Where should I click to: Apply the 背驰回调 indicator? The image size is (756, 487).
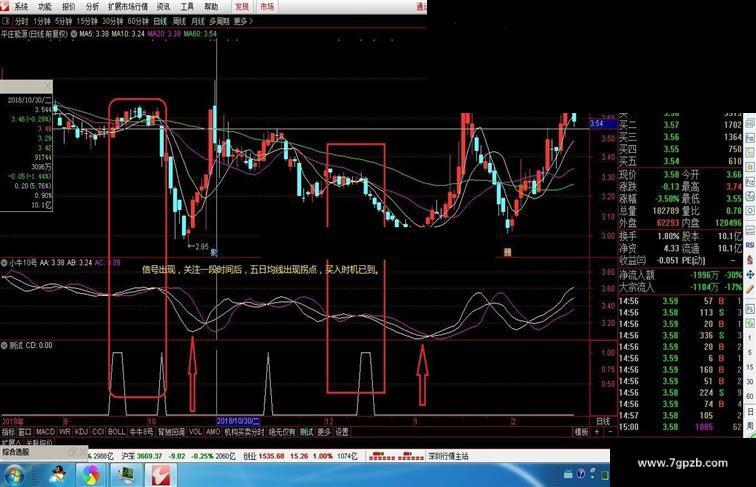click(172, 432)
